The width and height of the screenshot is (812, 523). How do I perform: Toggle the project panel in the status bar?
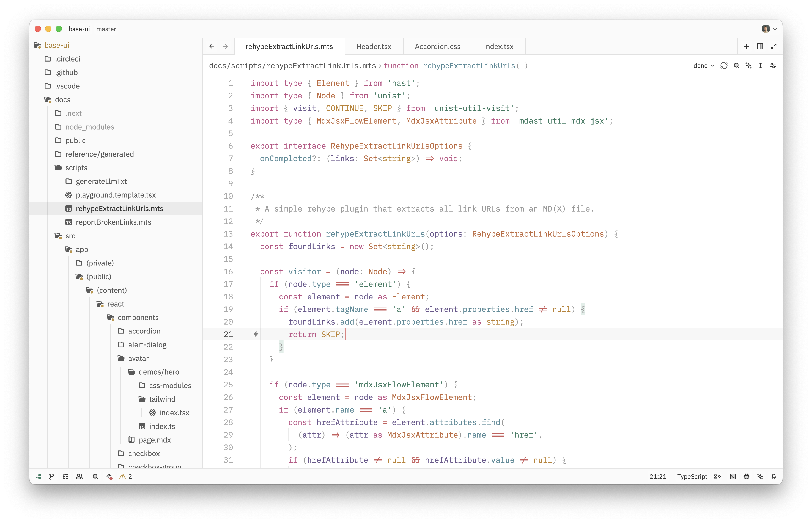[x=39, y=476]
